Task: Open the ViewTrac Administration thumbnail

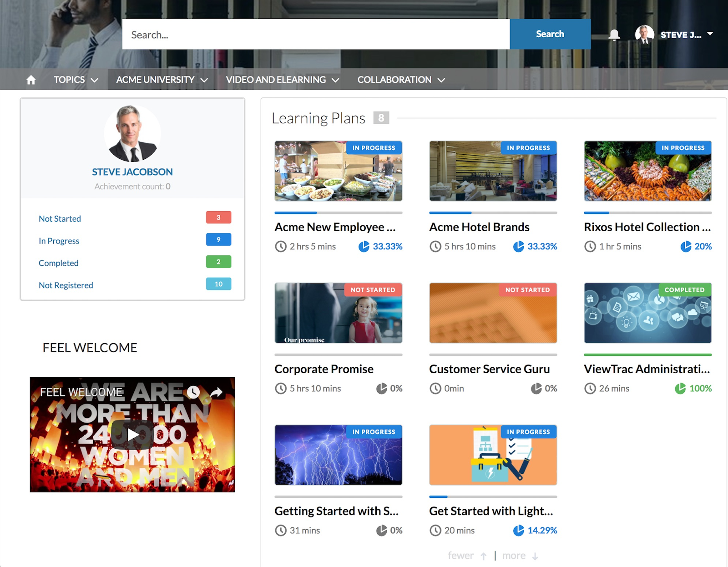Action: 648,313
